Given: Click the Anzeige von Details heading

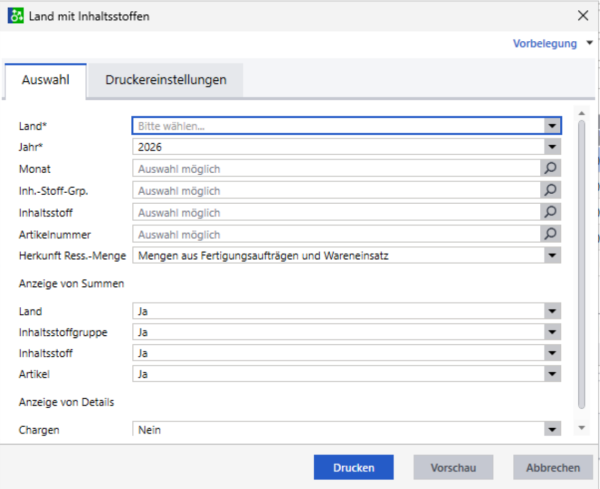Looking at the screenshot, I should coord(67,402).
